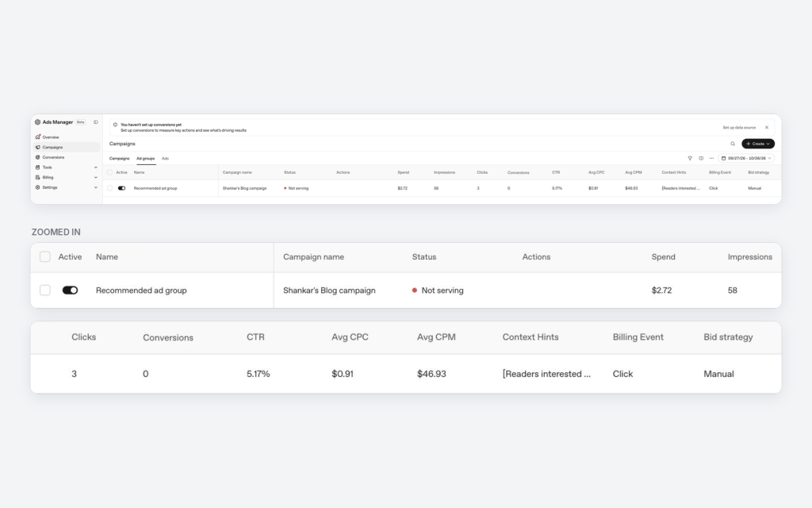The height and width of the screenshot is (508, 812).
Task: Open Recommended ad group link in small screenshot
Action: pos(155,188)
